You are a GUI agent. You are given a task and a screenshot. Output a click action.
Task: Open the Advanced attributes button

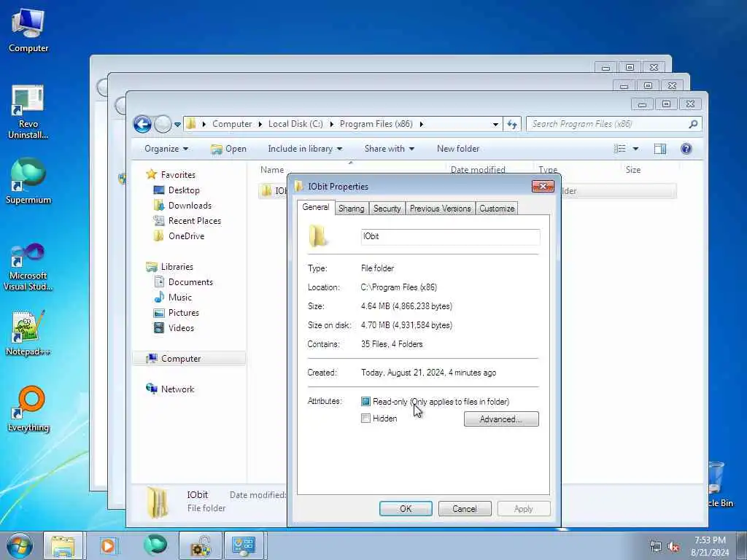501,419
